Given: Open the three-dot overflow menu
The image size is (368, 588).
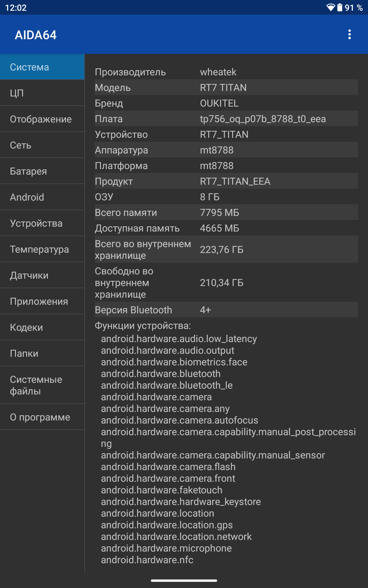Looking at the screenshot, I should coord(349,35).
